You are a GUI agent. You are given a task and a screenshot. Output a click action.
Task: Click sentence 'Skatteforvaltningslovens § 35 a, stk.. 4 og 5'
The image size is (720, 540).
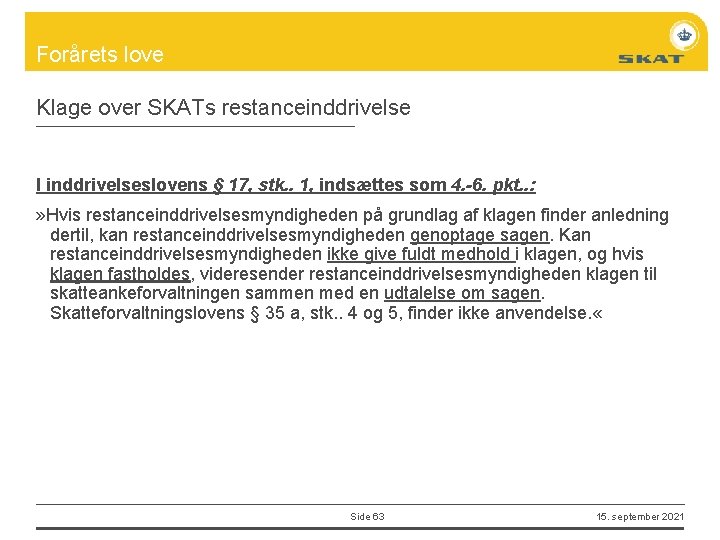tap(226, 313)
